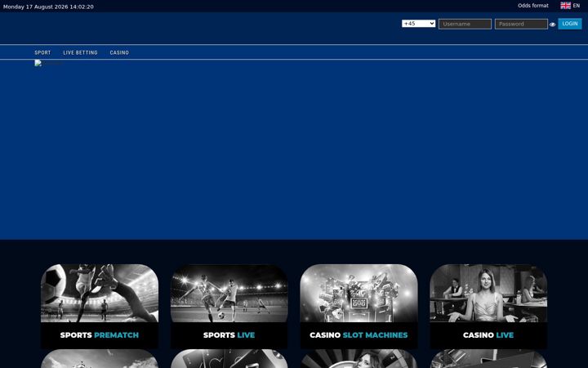Click the CASINO LIVE label
588x368 pixels.
(x=488, y=335)
